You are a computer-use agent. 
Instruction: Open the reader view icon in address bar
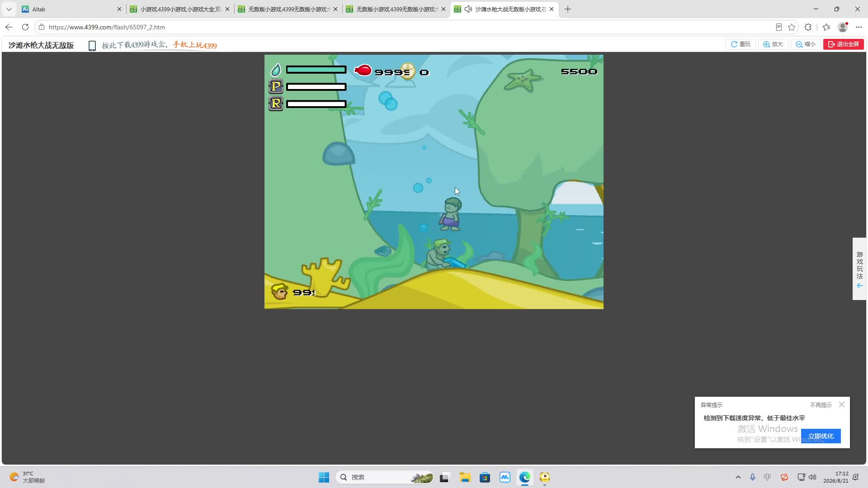point(778,27)
